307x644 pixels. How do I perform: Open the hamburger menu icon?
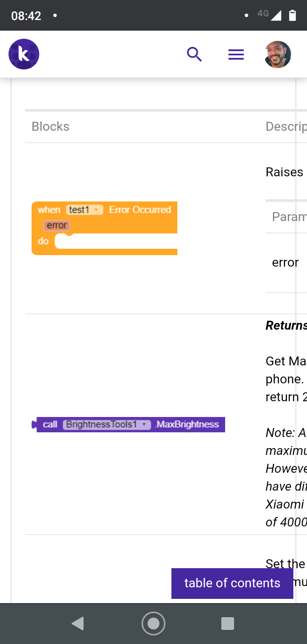tap(236, 55)
